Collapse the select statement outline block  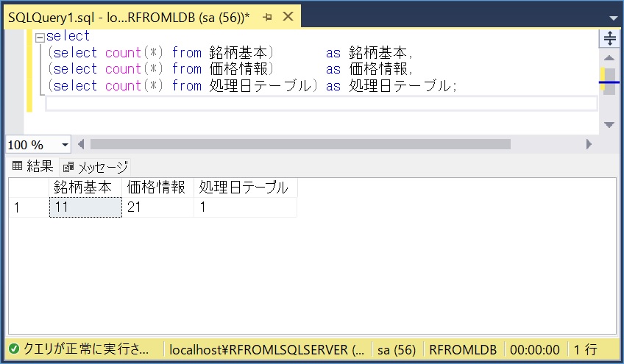coord(39,37)
